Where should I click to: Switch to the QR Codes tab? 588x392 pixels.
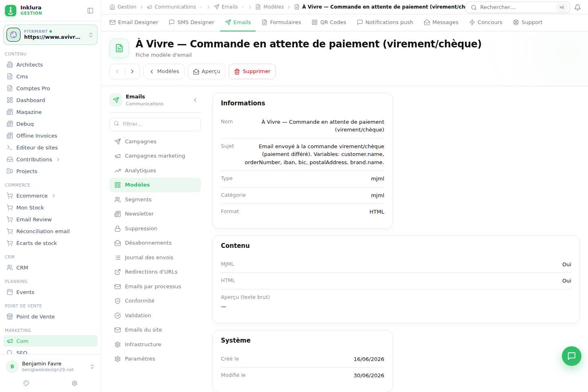point(329,22)
